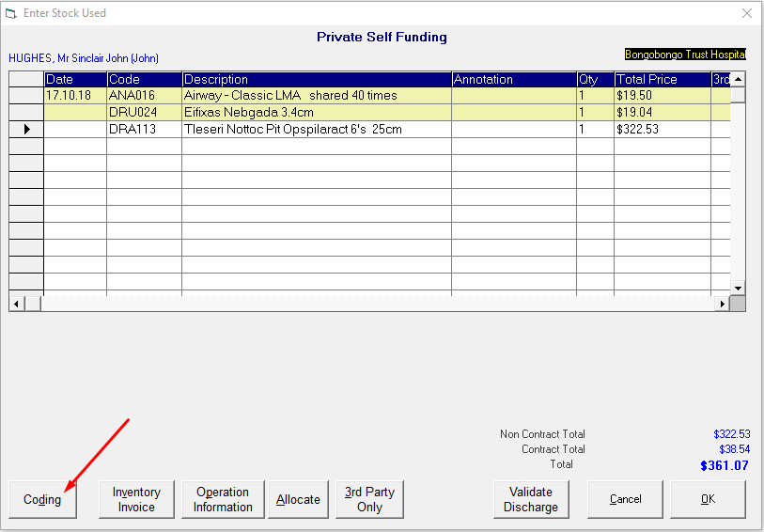Click the Annotation cell for the DRA113 row
This screenshot has height=532, width=764.
pyautogui.click(x=514, y=130)
